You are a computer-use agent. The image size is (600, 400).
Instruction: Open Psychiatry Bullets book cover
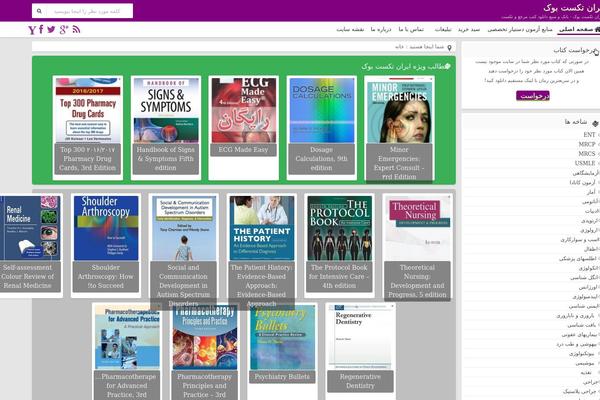pos(283,337)
